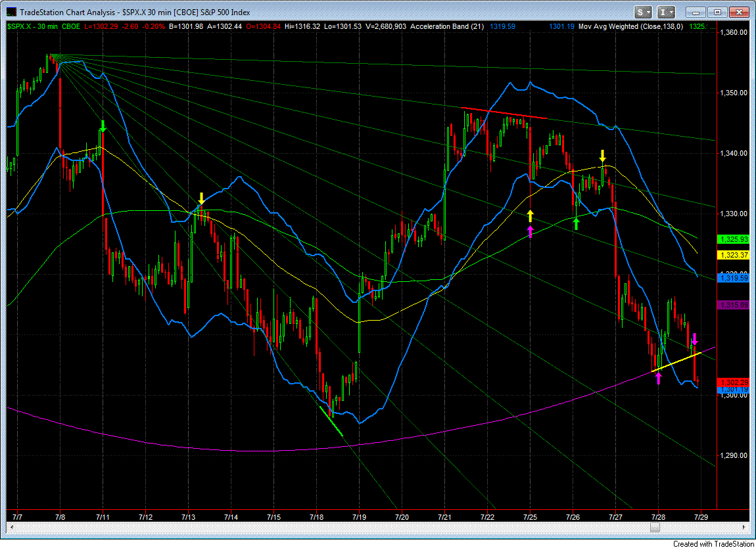Click the Lo=1301.53 low value
Screen dimensions: 756x548
point(343,26)
